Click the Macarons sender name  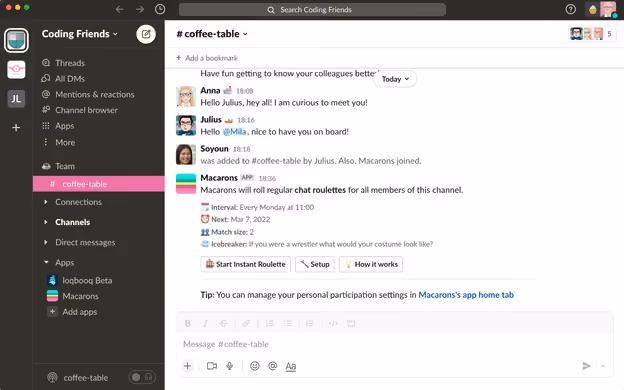tap(219, 177)
